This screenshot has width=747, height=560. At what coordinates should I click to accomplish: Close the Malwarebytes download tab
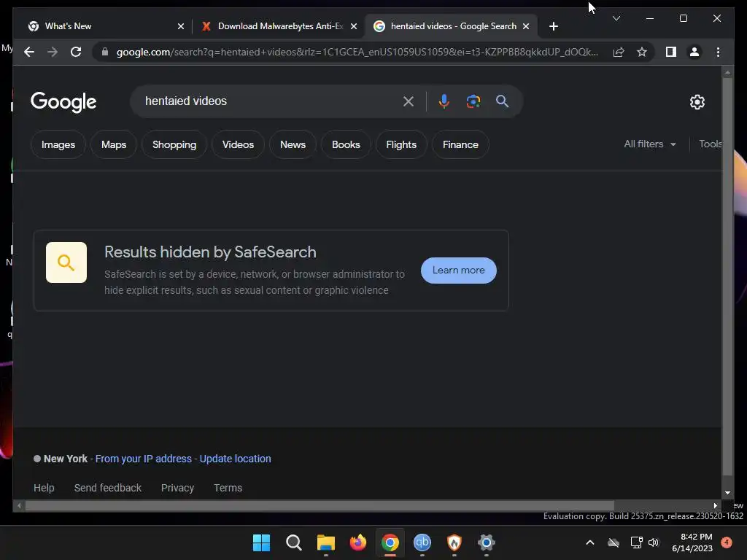pos(354,26)
